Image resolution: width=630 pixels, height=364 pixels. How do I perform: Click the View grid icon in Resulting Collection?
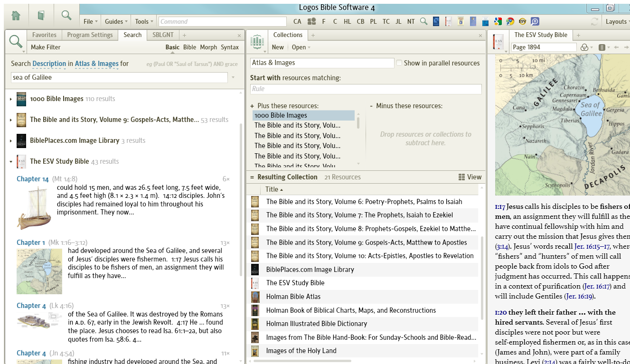(462, 177)
